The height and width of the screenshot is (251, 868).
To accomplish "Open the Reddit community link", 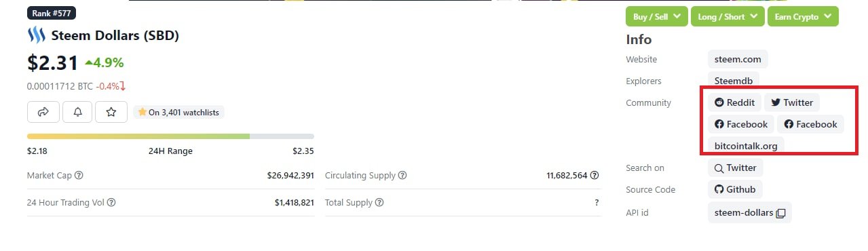I will tap(734, 102).
